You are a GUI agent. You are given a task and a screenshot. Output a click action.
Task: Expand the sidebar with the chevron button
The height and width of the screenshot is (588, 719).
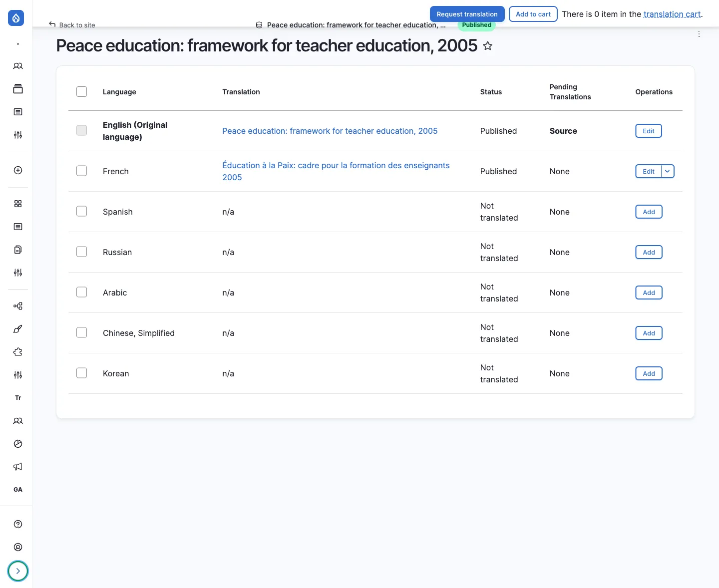point(18,571)
